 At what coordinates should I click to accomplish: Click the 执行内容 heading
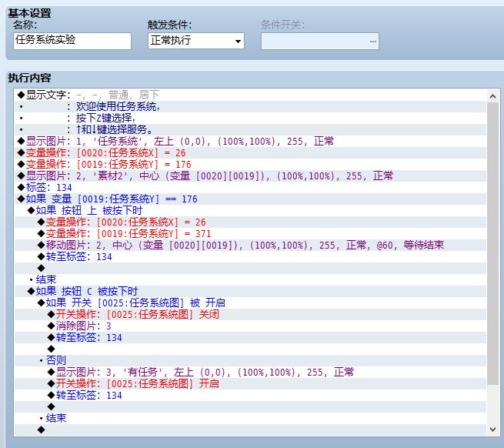(x=29, y=78)
